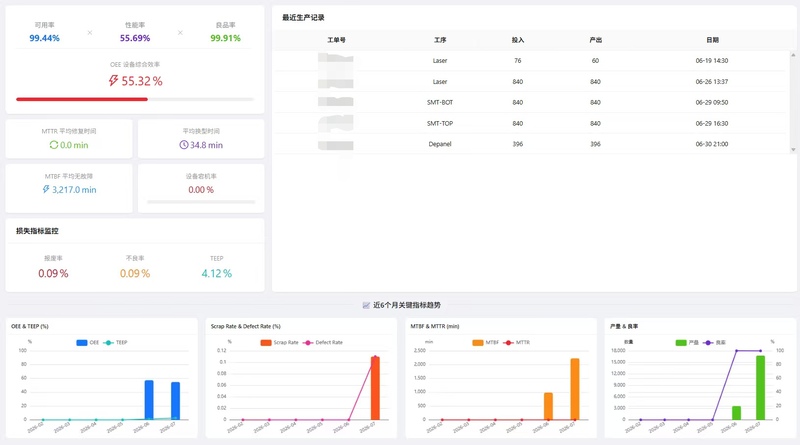The image size is (800, 445).
Task: Toggle the TEEP legend series
Action: pyautogui.click(x=115, y=342)
